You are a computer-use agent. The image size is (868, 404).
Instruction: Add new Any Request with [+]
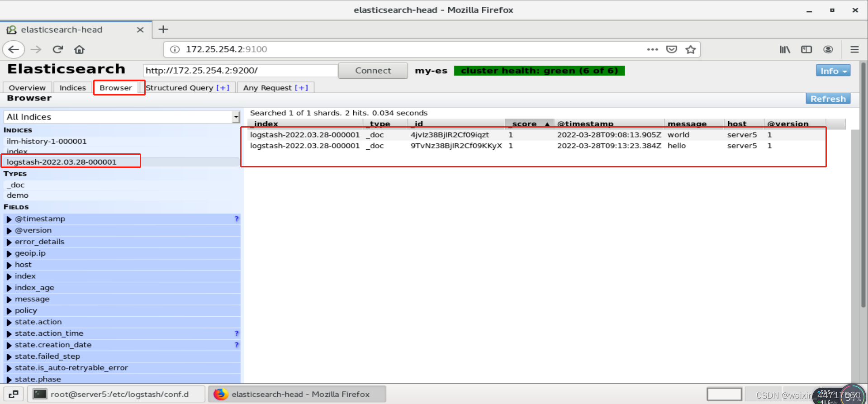301,88
